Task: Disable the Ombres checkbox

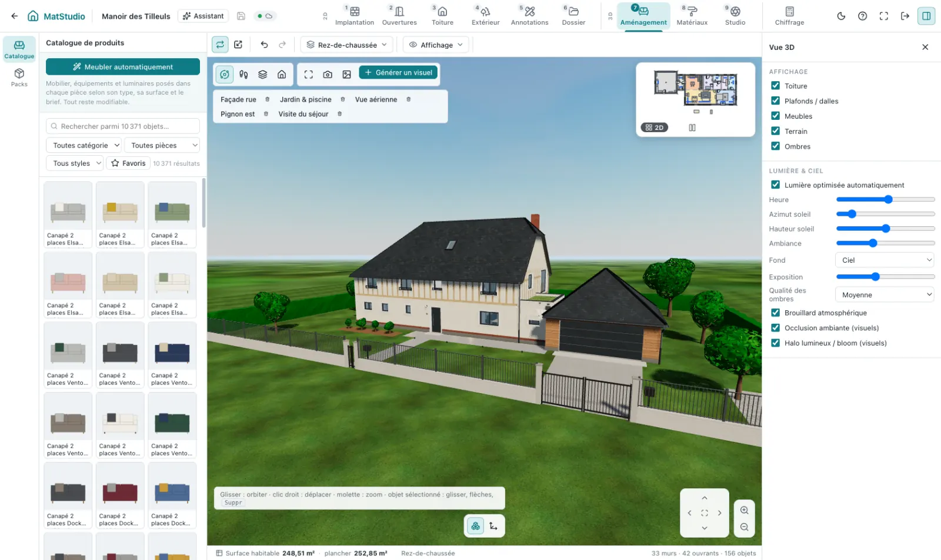Action: pos(775,146)
